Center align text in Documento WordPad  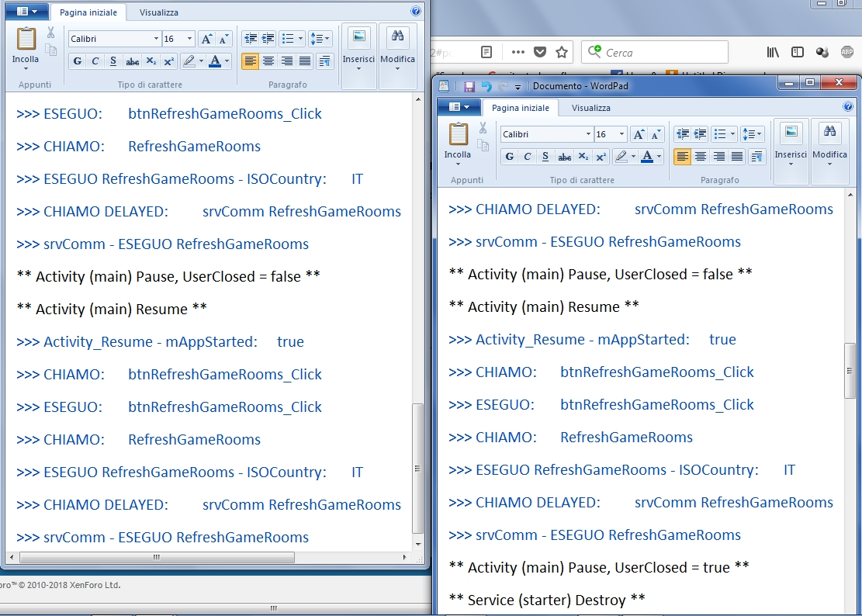pyautogui.click(x=701, y=157)
